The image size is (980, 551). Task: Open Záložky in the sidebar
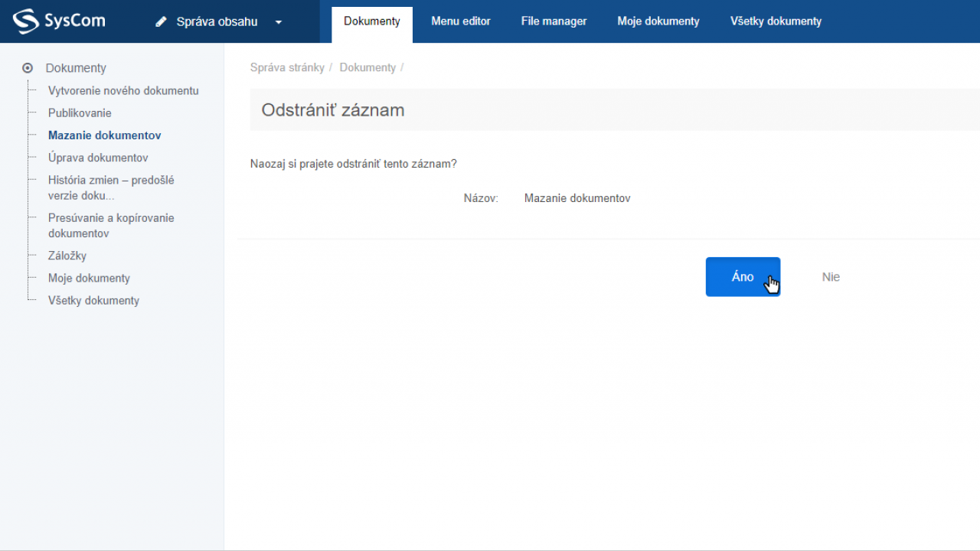[67, 256]
